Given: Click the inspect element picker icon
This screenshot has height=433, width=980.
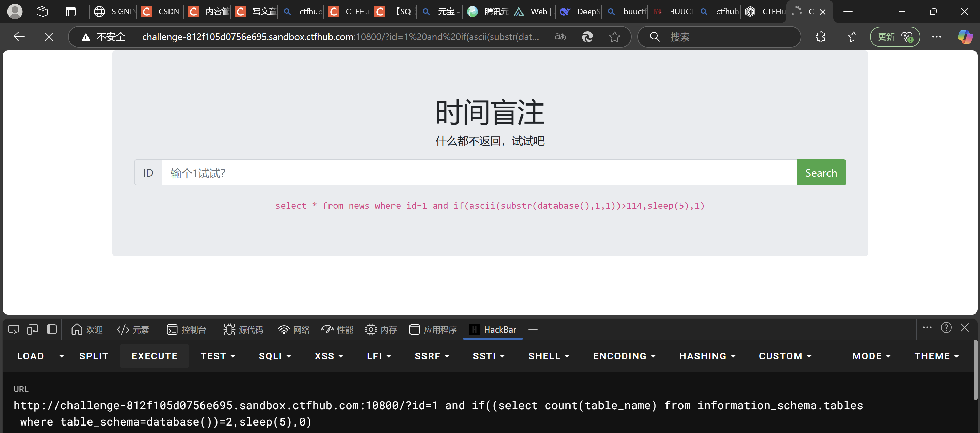Looking at the screenshot, I should 14,330.
